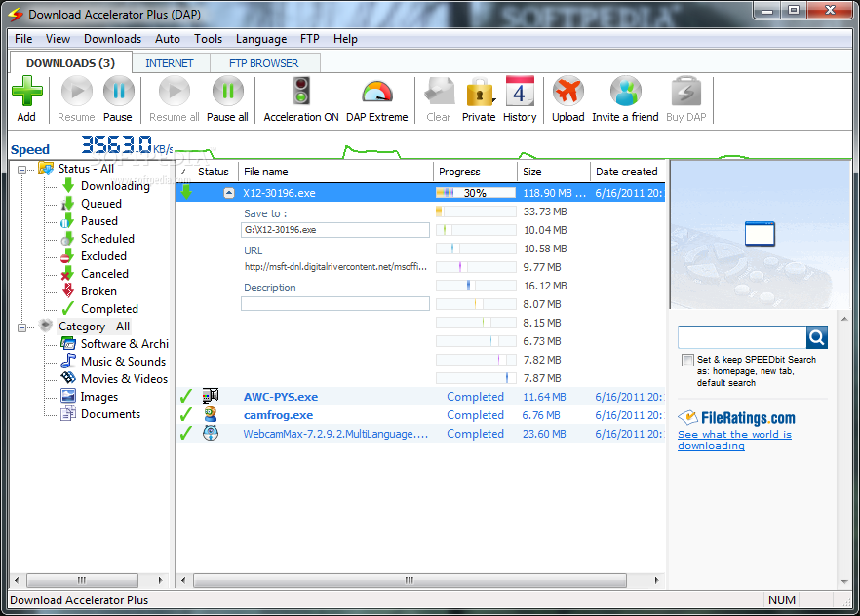Click the search magnifier button
Viewport: 860px width, 616px height.
pos(817,337)
